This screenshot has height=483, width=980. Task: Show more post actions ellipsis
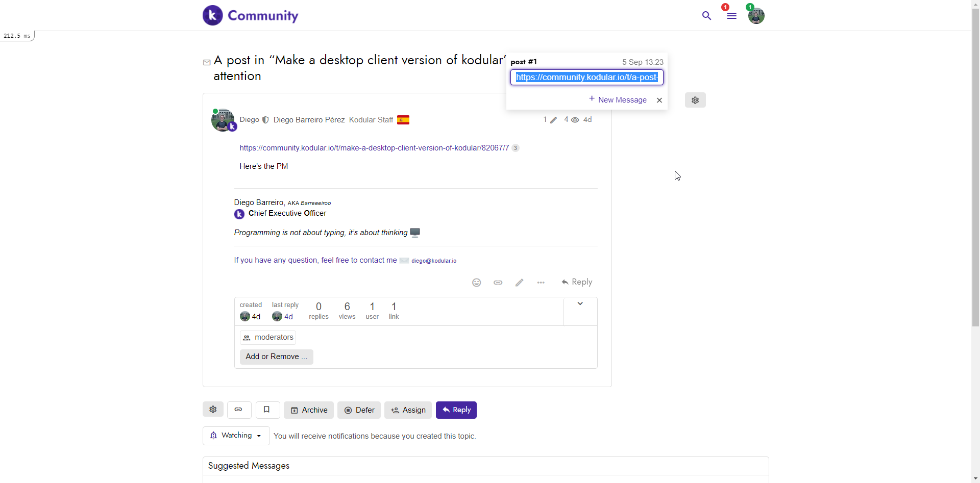click(541, 283)
